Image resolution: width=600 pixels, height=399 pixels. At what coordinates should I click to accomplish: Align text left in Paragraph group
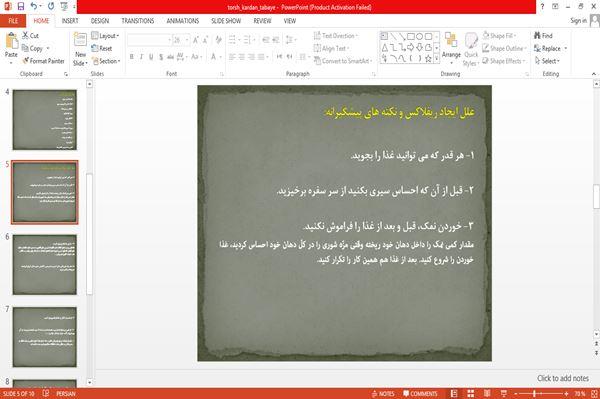pyautogui.click(x=232, y=57)
